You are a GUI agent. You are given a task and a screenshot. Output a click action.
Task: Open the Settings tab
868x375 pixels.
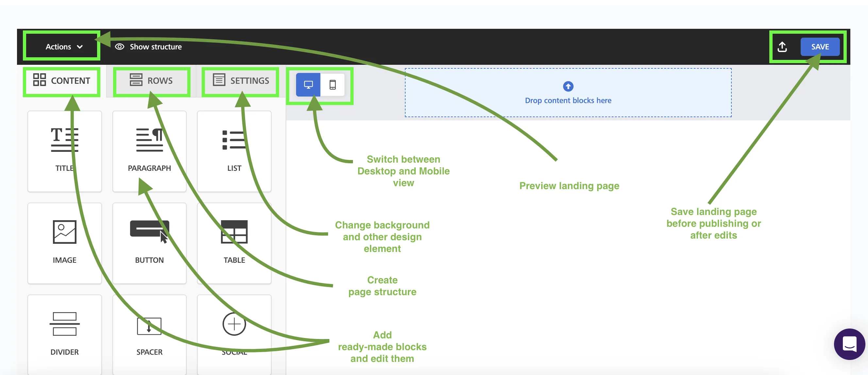[241, 80]
